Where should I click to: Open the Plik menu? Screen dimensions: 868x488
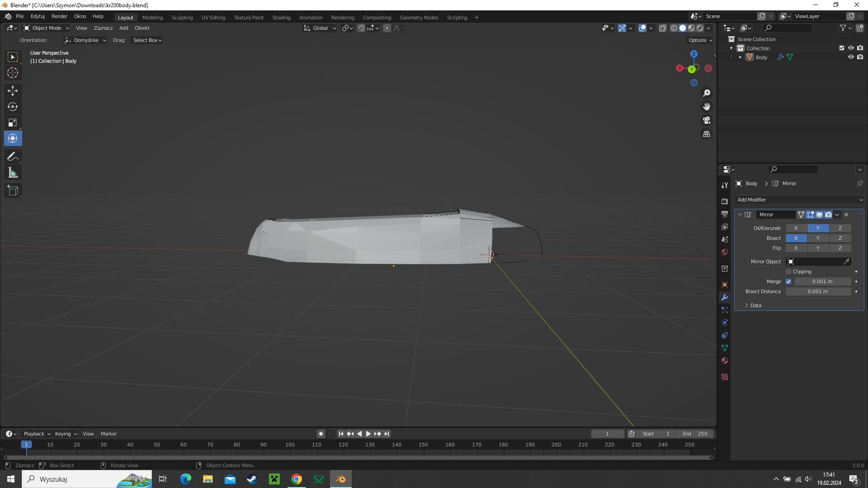tap(20, 16)
